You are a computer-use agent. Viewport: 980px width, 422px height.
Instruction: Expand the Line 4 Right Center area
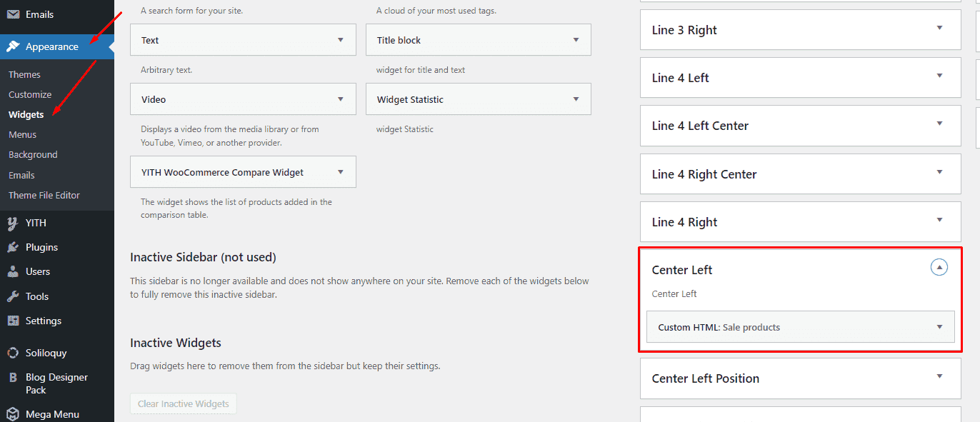[939, 172]
